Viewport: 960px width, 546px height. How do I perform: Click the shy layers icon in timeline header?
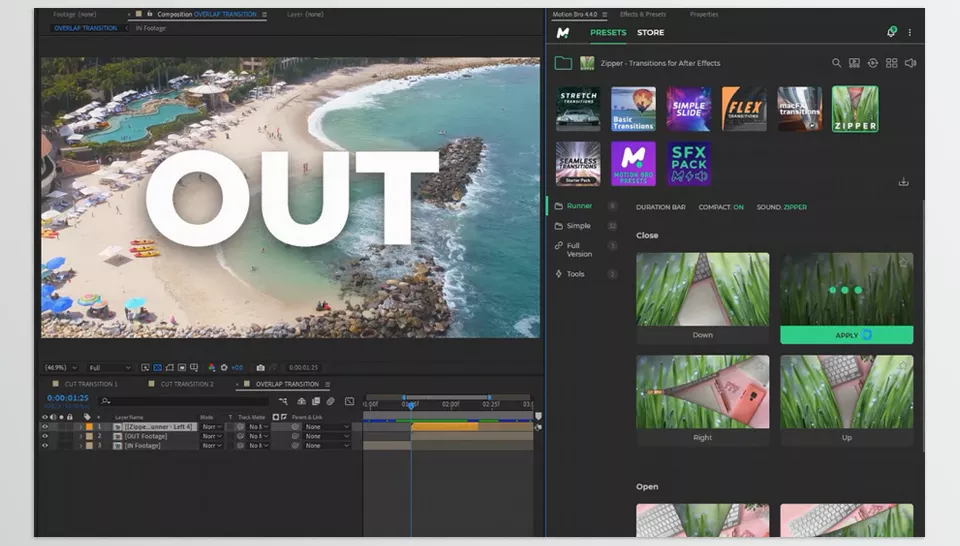(301, 402)
